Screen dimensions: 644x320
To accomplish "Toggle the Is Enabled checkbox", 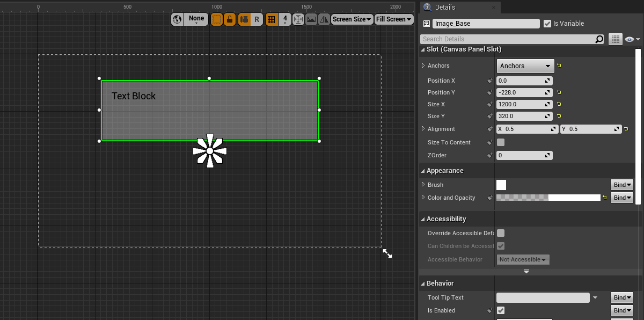I will tap(501, 310).
